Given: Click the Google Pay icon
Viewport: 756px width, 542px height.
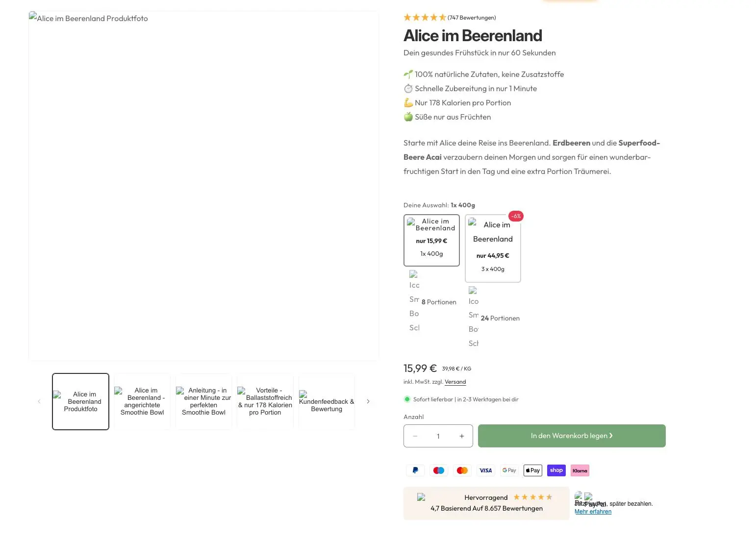Looking at the screenshot, I should (509, 470).
